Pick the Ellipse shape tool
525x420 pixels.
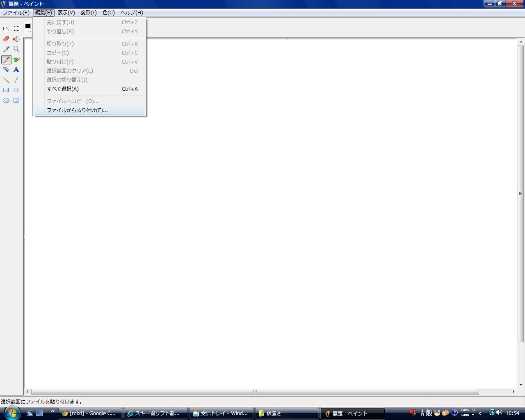click(x=6, y=100)
